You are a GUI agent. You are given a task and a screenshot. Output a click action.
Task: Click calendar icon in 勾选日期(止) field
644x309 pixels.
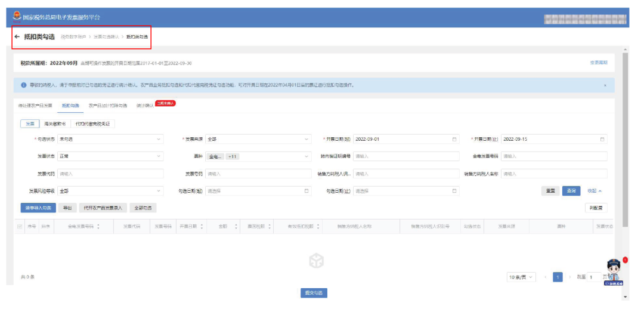tap(454, 191)
